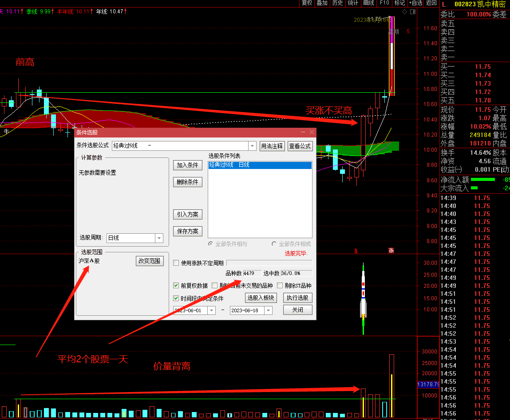
Task: Click the 涨 marker on the timeline
Action: tap(391, 250)
